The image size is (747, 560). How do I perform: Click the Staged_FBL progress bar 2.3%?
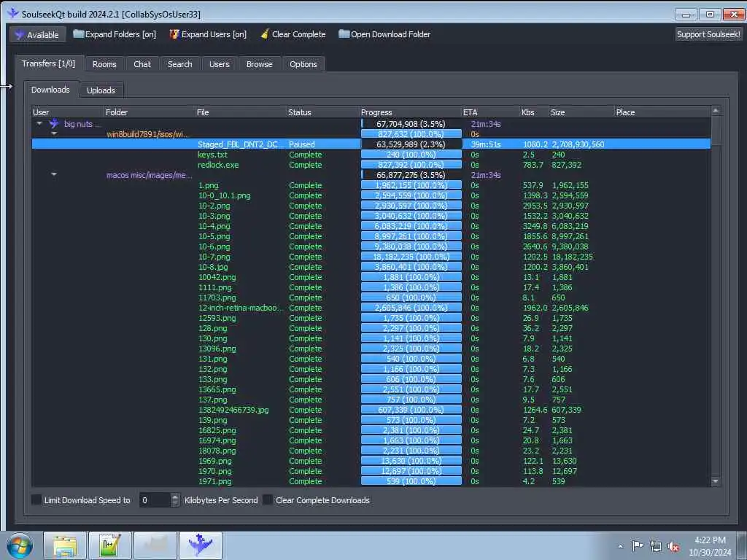pos(411,144)
